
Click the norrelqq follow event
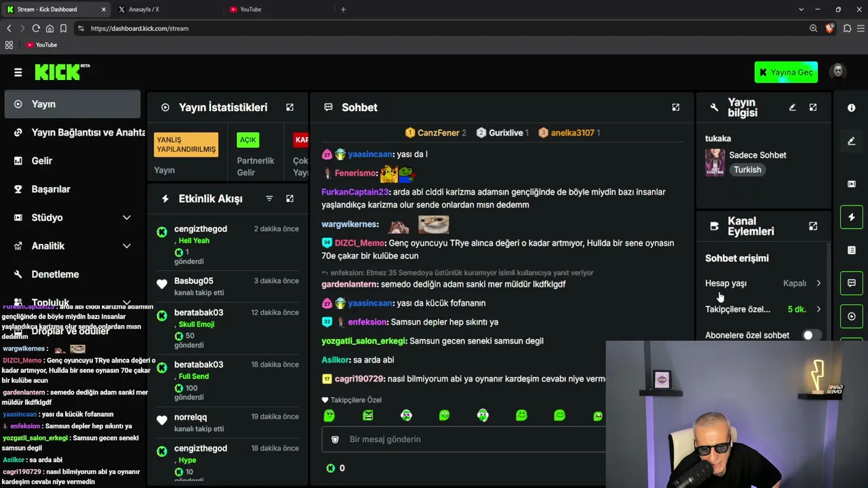[x=228, y=422]
